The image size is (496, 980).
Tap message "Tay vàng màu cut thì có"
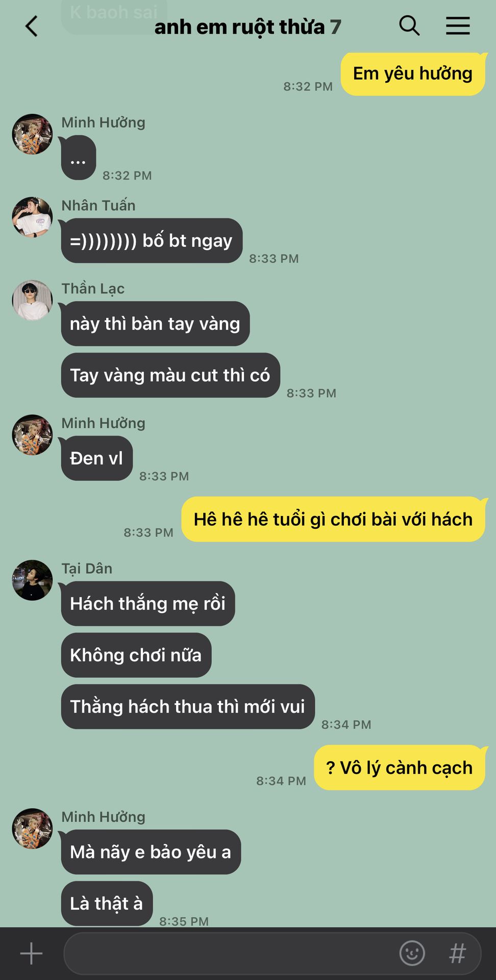pos(170,375)
